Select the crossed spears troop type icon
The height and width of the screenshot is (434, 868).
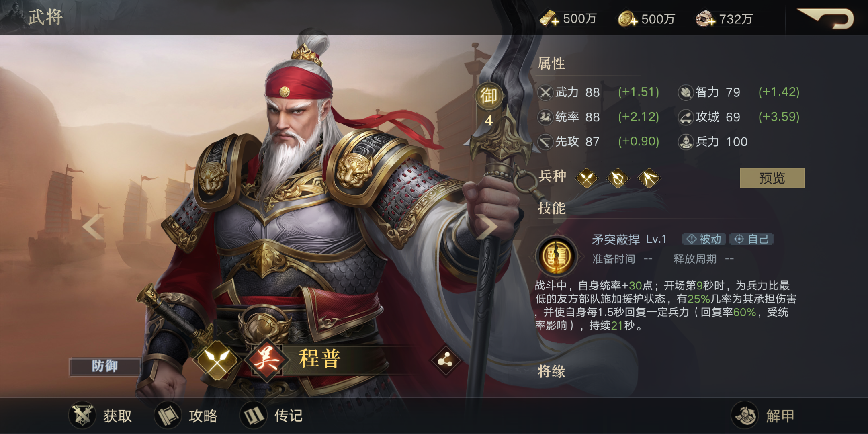pyautogui.click(x=587, y=178)
